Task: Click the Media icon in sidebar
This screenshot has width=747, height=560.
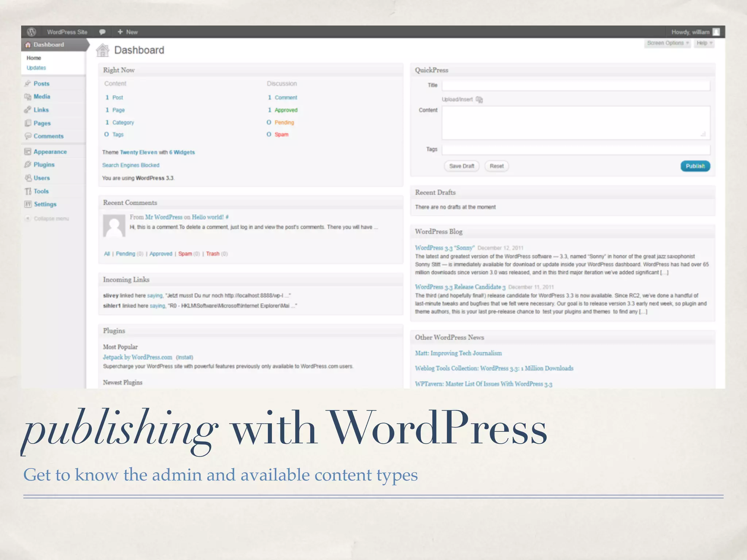Action: coord(28,97)
